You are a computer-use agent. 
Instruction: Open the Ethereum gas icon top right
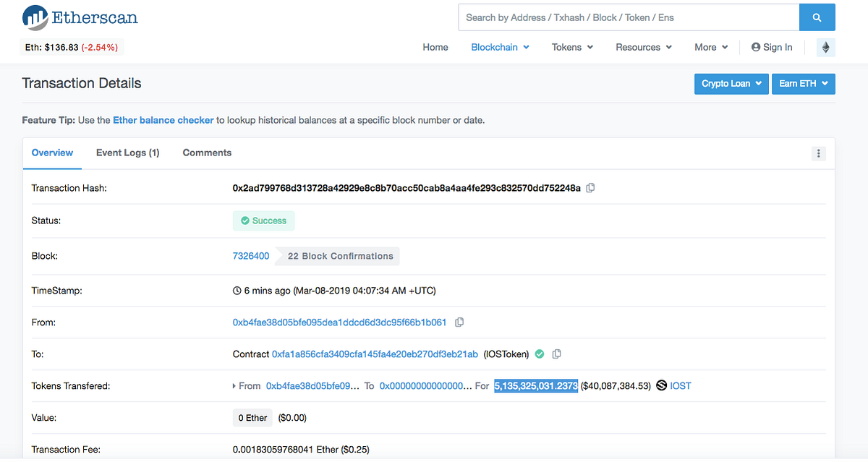[x=825, y=47]
